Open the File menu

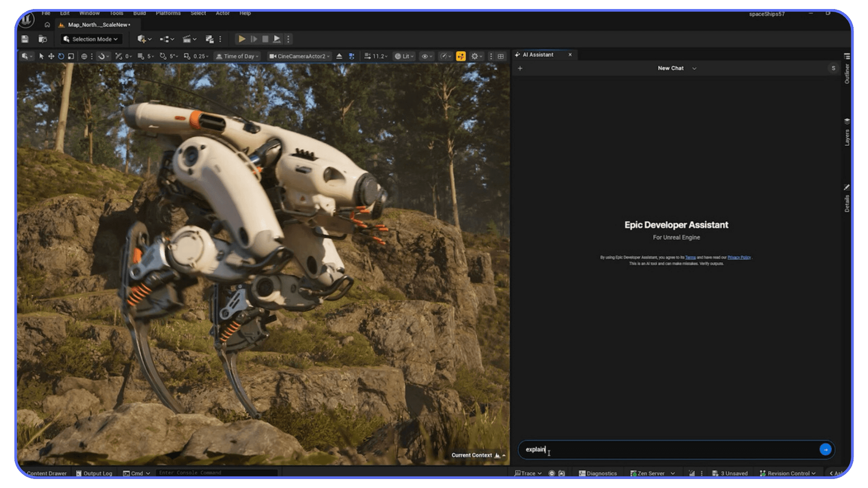click(x=46, y=13)
